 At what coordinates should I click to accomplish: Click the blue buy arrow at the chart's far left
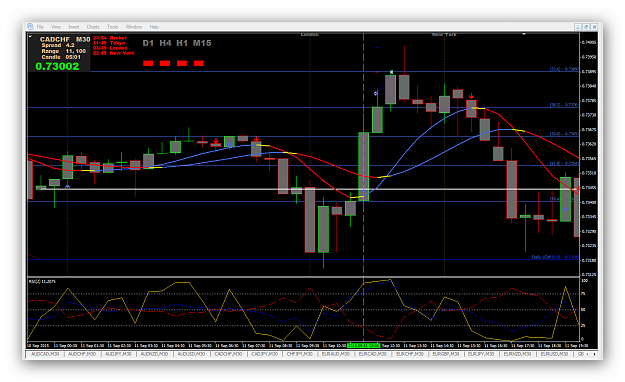click(x=67, y=186)
